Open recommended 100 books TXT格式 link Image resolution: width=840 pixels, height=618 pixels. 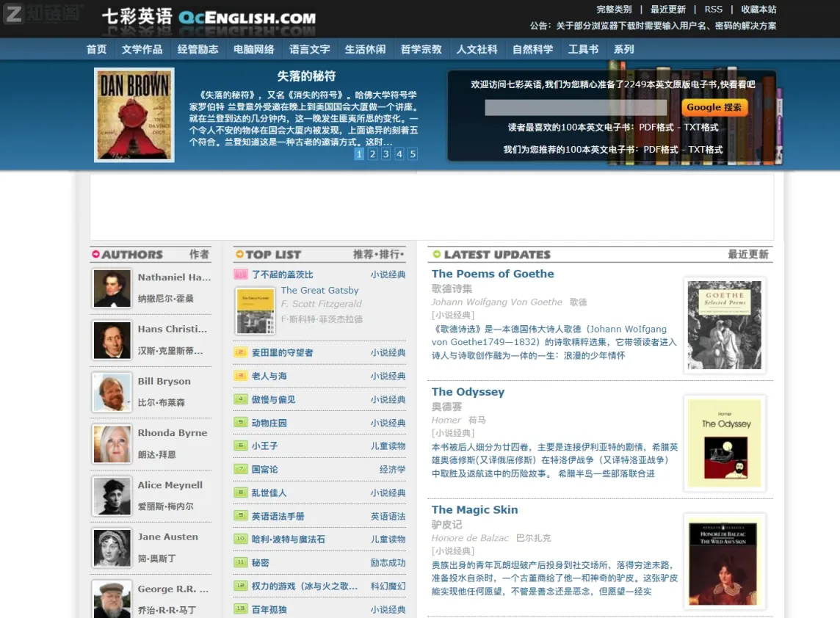pyautogui.click(x=705, y=150)
